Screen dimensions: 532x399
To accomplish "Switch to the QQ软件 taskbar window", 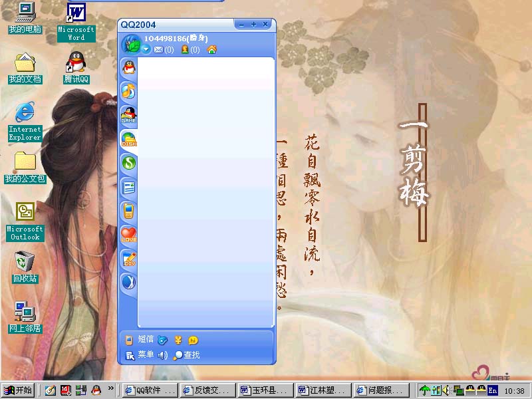I will tap(150, 390).
